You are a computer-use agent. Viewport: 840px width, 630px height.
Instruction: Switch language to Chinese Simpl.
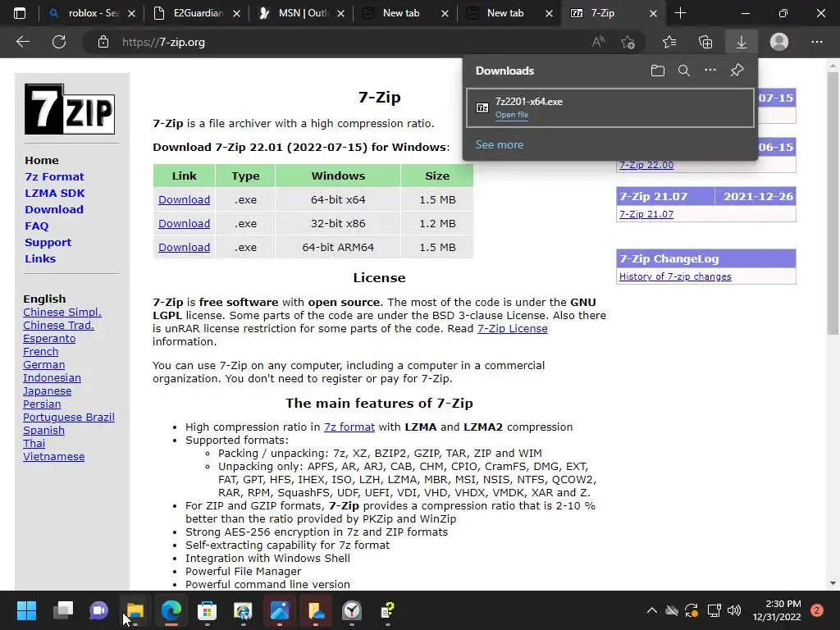(62, 313)
